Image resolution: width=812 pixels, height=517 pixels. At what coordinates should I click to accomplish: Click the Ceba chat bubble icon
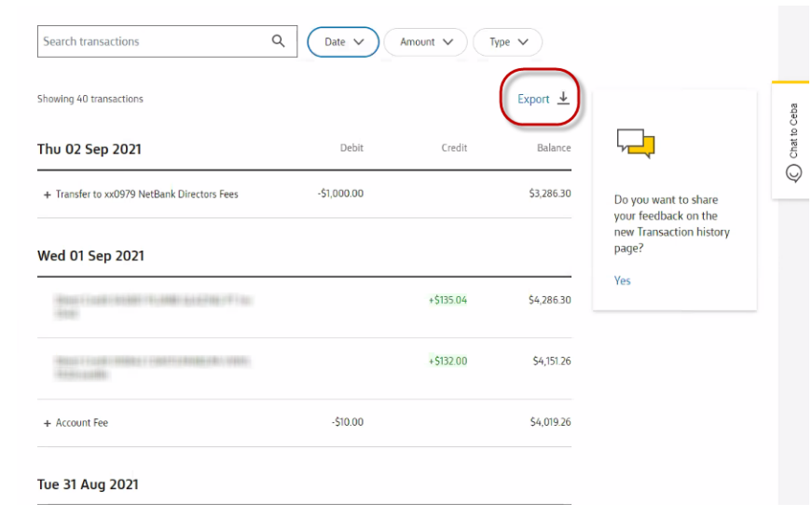coord(793,173)
